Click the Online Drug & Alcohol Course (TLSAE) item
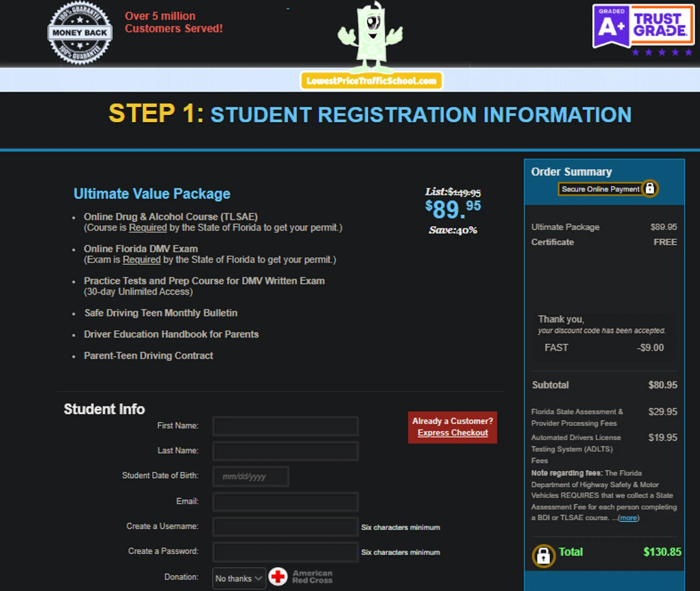 (171, 217)
